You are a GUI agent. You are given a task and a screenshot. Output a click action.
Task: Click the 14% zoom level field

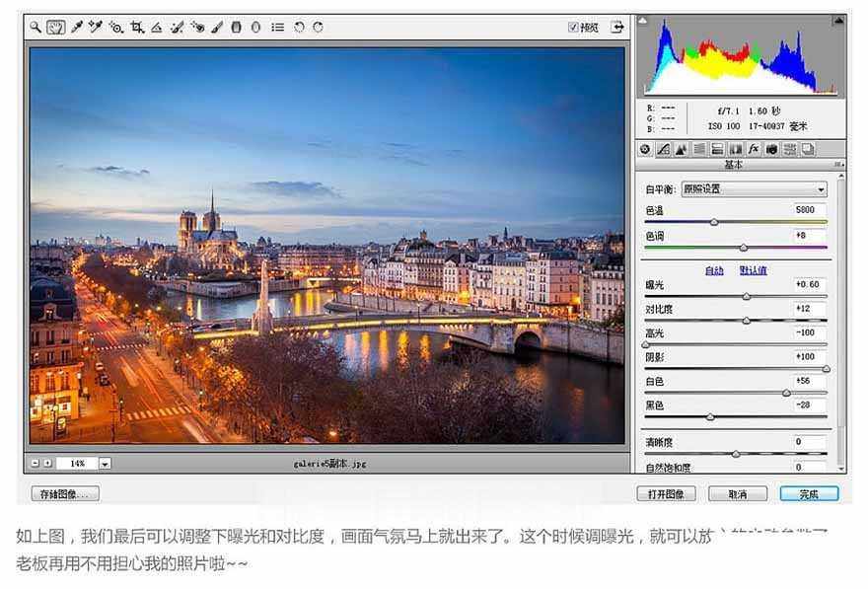coord(78,464)
